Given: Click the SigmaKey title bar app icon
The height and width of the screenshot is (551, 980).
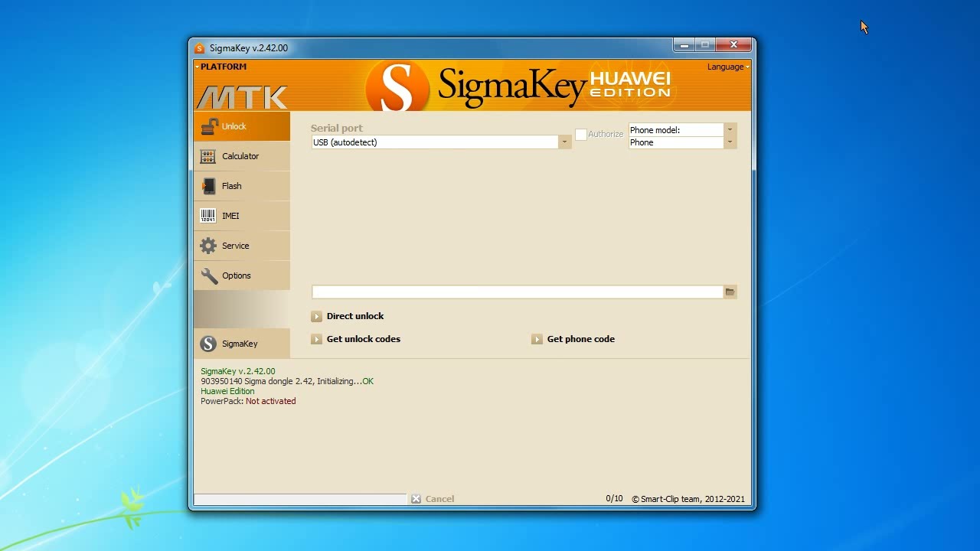Looking at the screenshot, I should coord(200,48).
